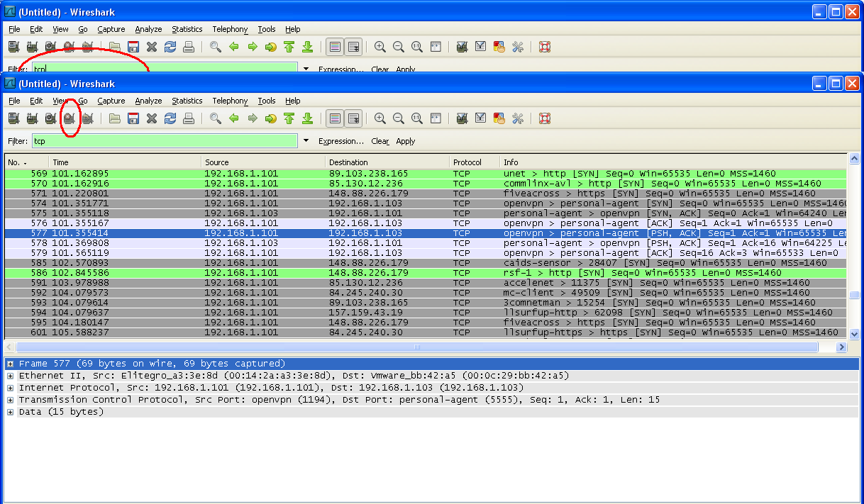864x504 pixels.
Task: Zoom out icon in front window toolbar
Action: click(x=399, y=118)
